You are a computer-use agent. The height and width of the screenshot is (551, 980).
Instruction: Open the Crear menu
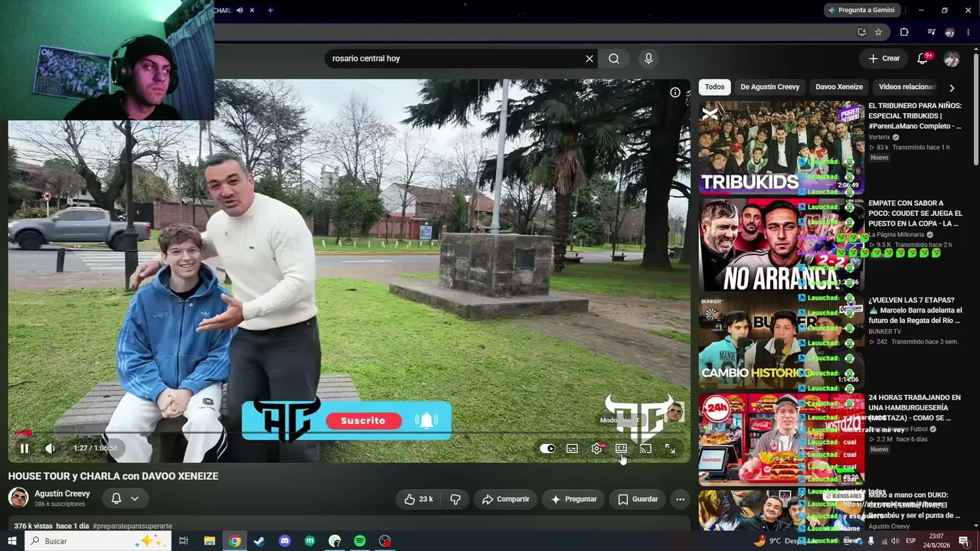click(x=884, y=58)
